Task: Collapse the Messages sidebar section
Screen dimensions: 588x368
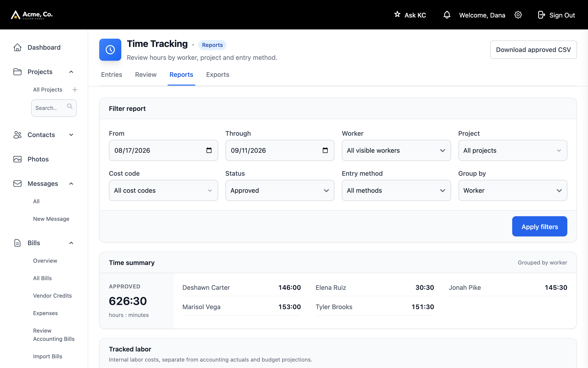Action: pos(71,184)
